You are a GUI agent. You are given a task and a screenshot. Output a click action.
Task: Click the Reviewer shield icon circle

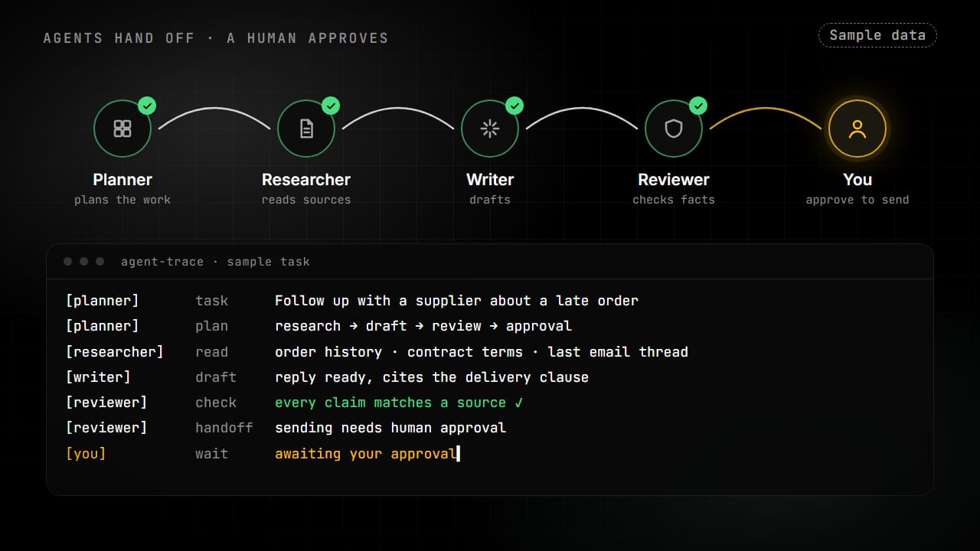pos(674,129)
